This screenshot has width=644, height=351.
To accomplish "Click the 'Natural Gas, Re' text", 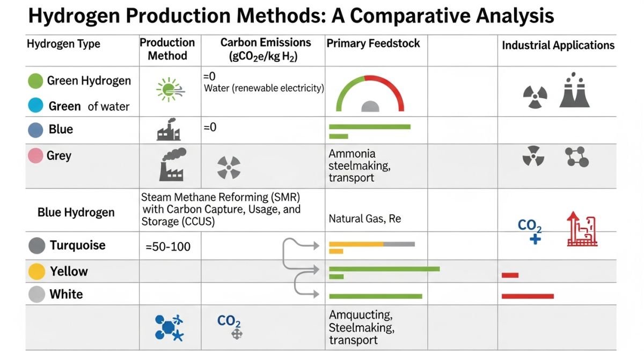I will [x=364, y=219].
